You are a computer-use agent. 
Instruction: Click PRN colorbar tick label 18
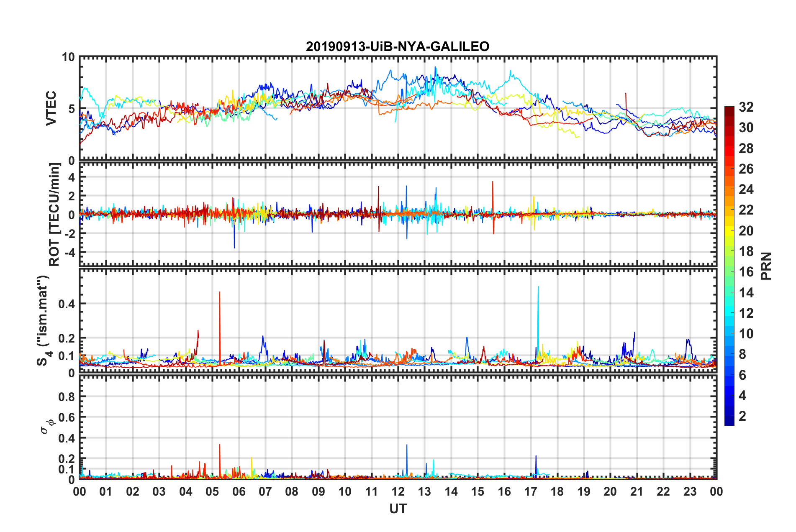click(x=746, y=251)
